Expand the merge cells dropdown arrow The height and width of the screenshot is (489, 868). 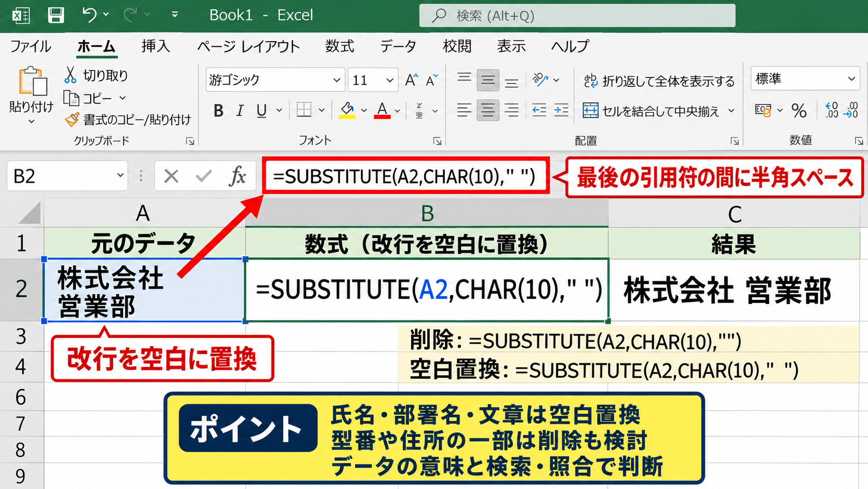click(731, 111)
